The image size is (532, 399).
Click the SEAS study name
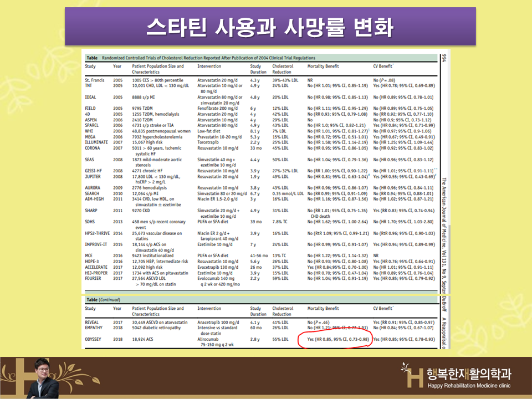(90, 160)
